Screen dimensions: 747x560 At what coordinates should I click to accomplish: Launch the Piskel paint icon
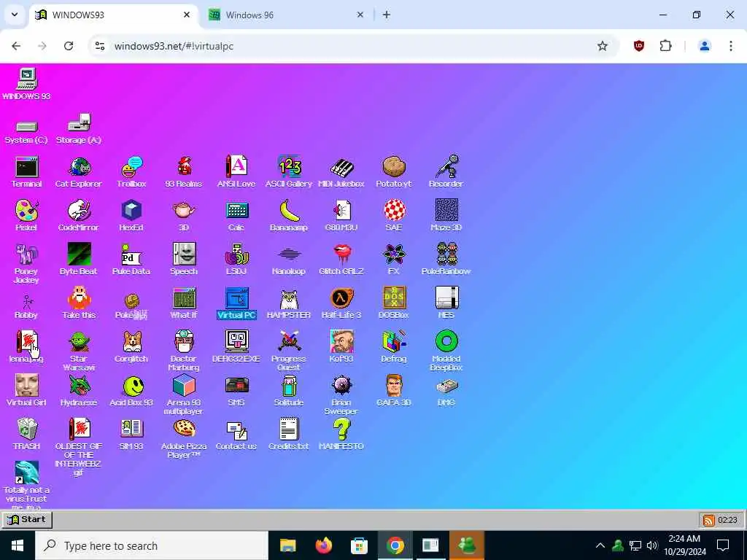coord(26,215)
